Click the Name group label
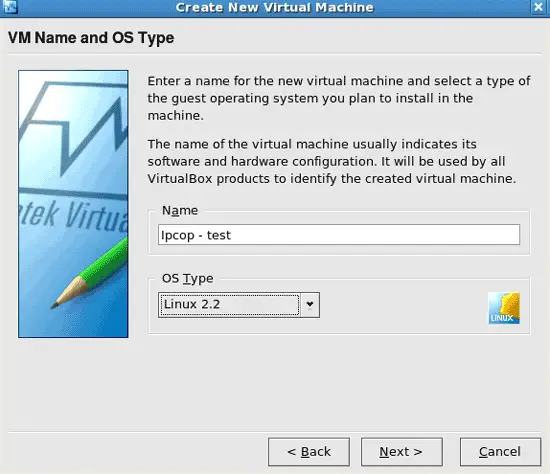The width and height of the screenshot is (550, 474). [180, 211]
